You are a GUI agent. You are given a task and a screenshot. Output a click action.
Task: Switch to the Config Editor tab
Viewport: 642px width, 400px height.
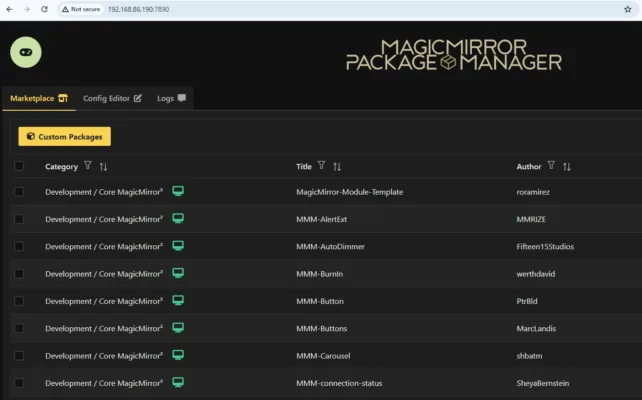click(112, 98)
